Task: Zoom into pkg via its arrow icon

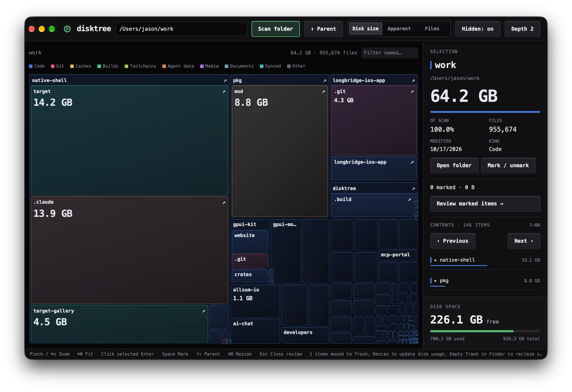Action: pos(325,81)
